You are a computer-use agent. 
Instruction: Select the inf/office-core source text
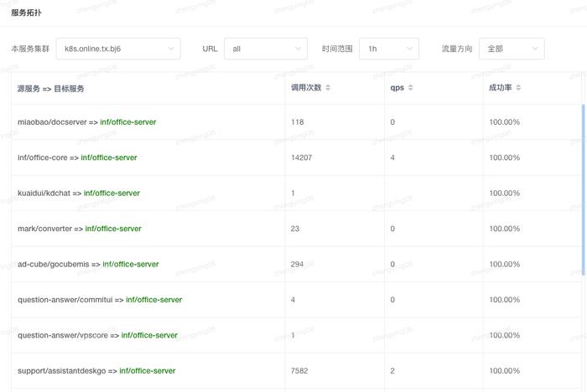[x=42, y=157]
